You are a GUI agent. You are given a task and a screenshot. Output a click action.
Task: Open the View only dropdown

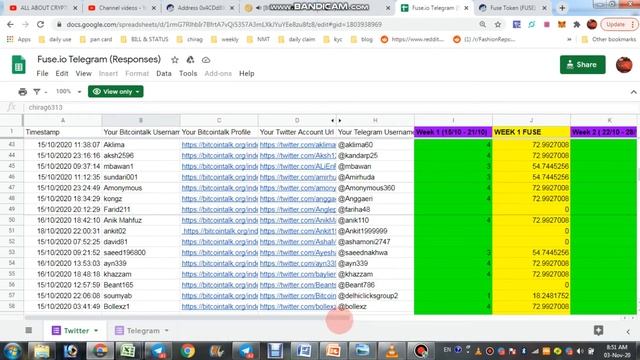tap(116, 91)
